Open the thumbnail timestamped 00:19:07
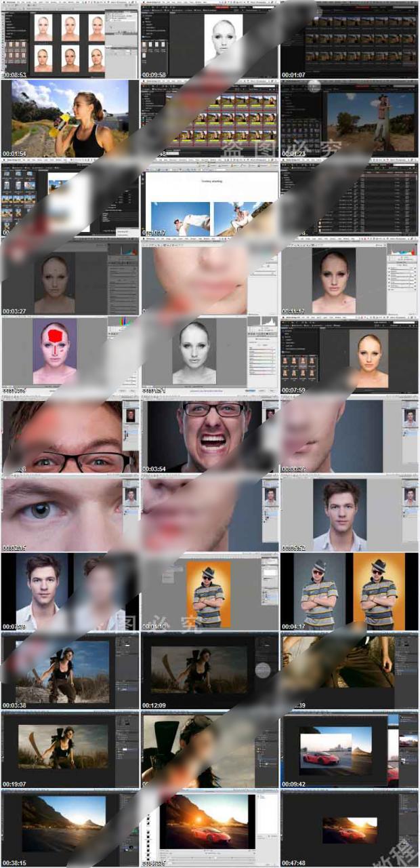The image size is (420, 868). [70, 750]
